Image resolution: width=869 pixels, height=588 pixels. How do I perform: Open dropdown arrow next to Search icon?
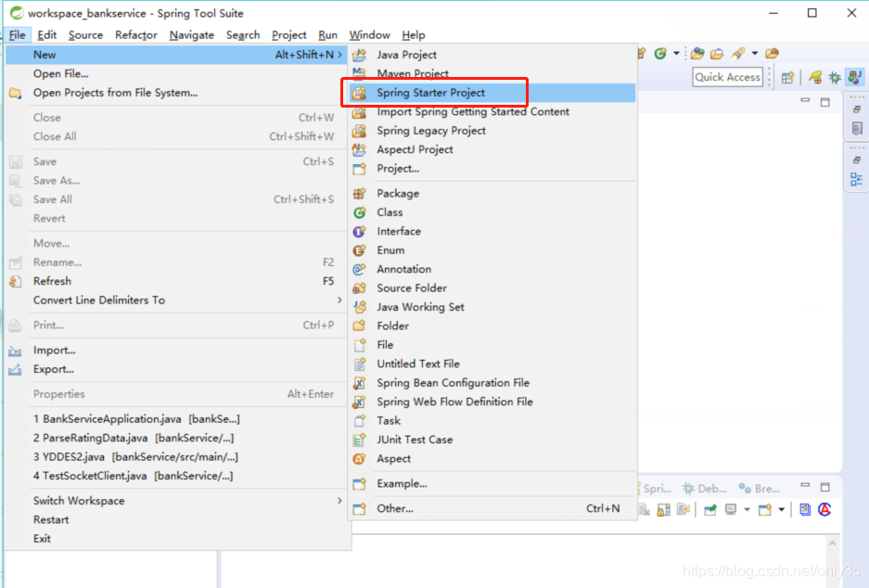754,53
